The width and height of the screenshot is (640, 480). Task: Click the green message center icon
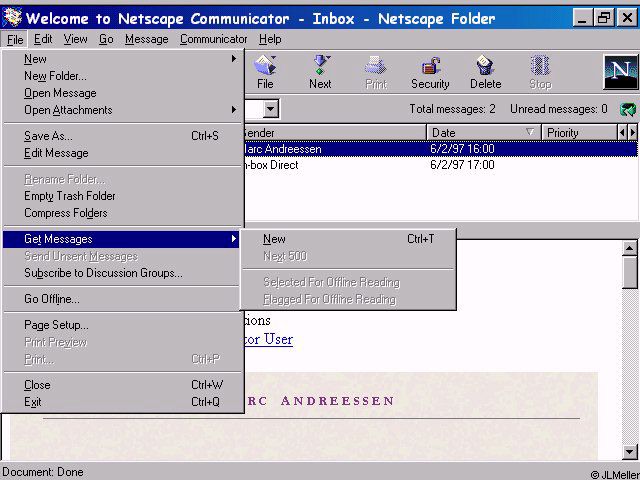click(628, 109)
